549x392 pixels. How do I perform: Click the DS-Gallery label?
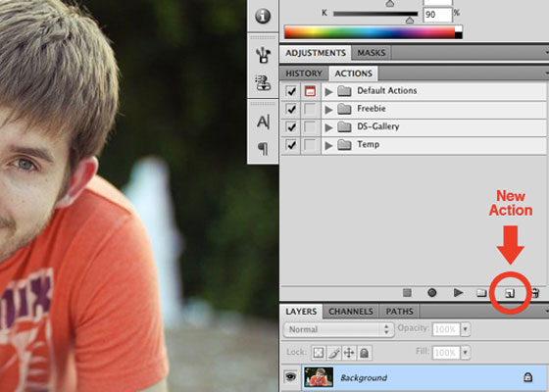pyautogui.click(x=378, y=126)
